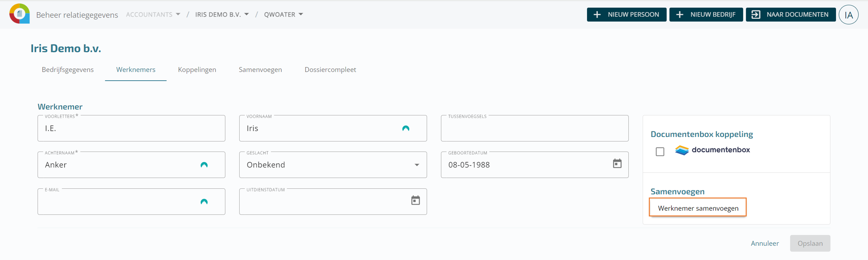The height and width of the screenshot is (260, 868).
Task: Go to the Samenvoegen tab
Action: pos(260,70)
